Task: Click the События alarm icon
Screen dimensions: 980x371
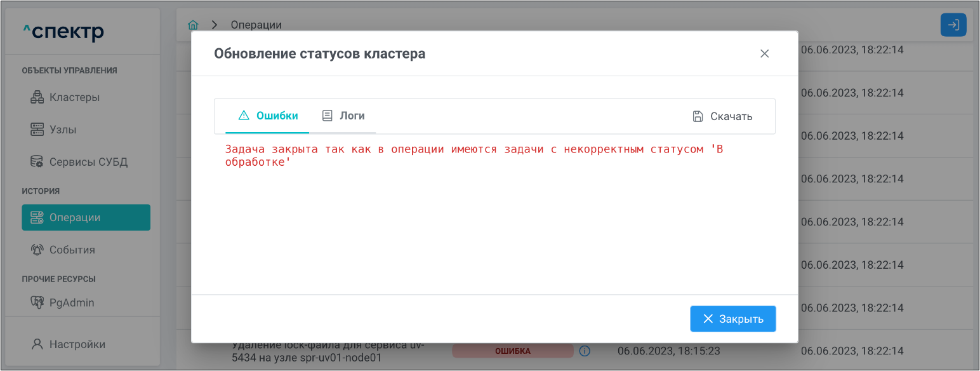Action: point(37,250)
